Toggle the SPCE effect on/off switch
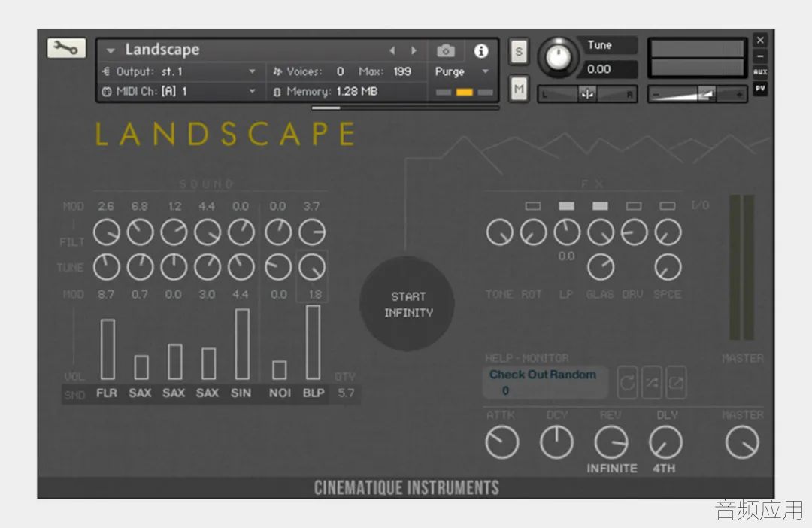Image resolution: width=812 pixels, height=528 pixels. click(x=668, y=206)
